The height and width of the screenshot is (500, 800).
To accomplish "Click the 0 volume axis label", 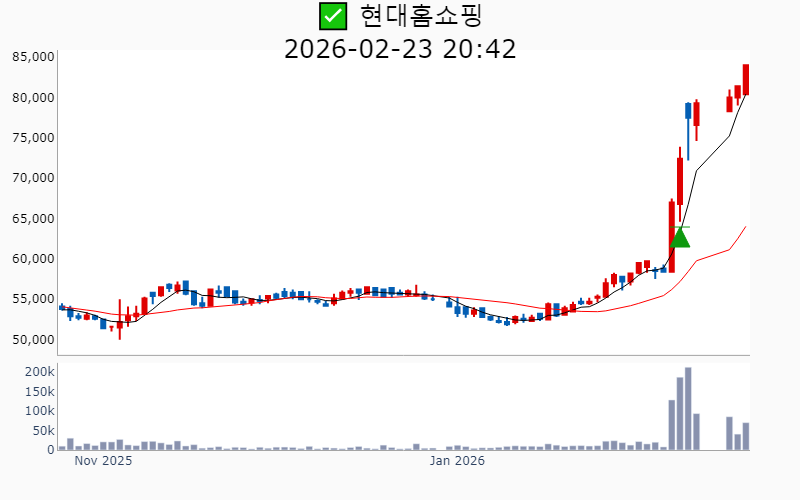I will click(x=48, y=450).
